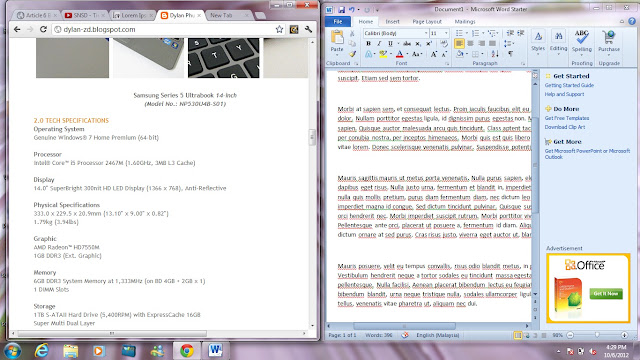Bookmark this page with the star icon

tap(279, 29)
